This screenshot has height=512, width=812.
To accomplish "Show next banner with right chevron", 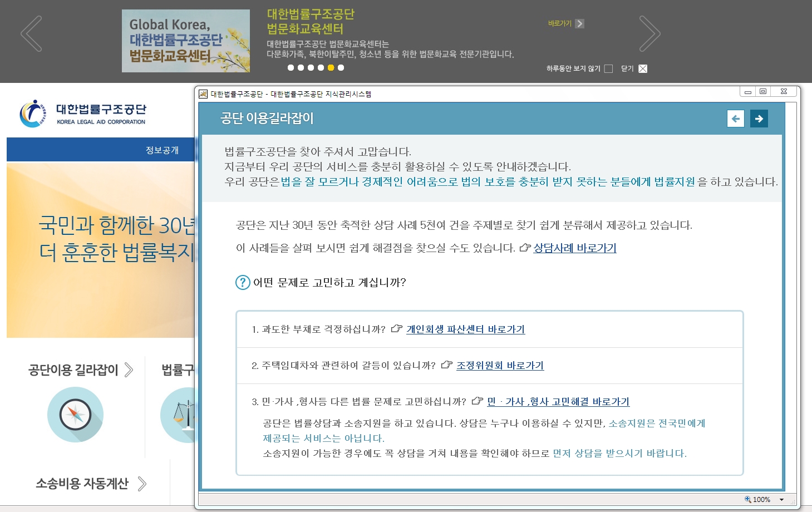I will click(x=649, y=34).
